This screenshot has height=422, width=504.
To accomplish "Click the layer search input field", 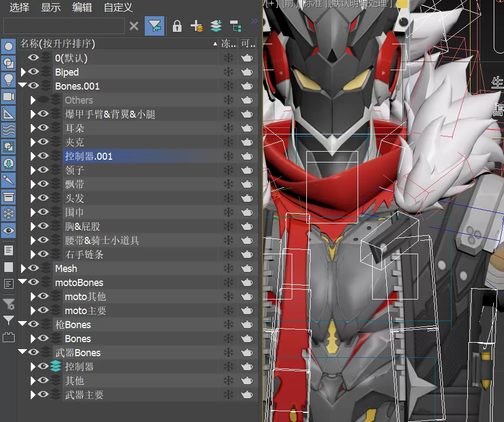I will coord(64,26).
